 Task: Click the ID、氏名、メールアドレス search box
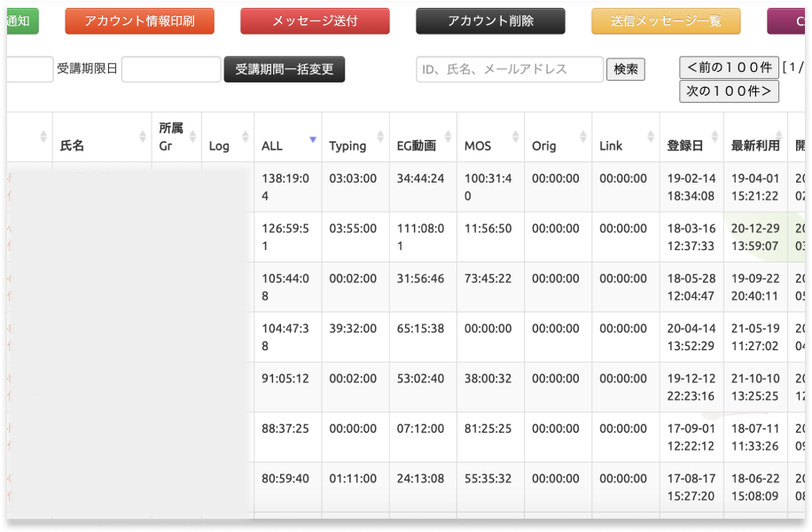pyautogui.click(x=510, y=69)
